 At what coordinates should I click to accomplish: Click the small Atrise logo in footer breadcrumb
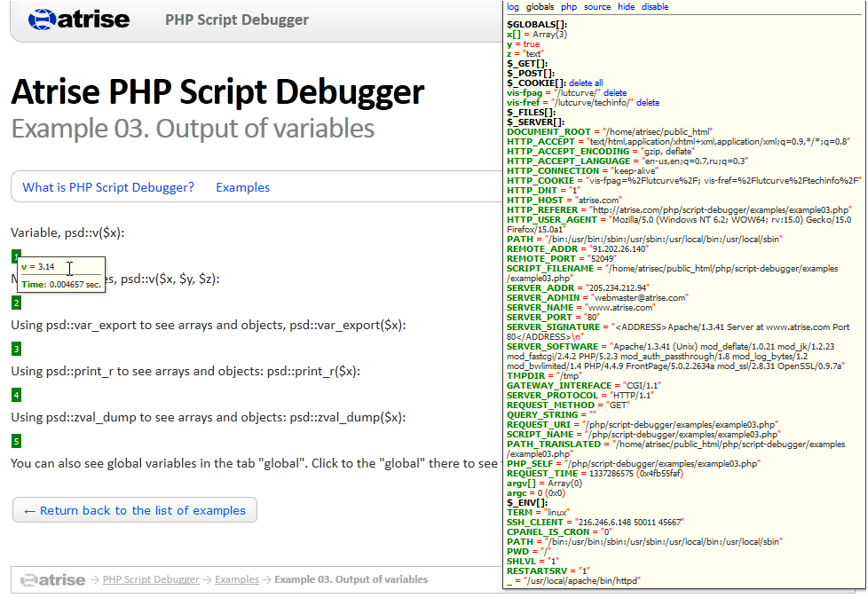point(53,579)
